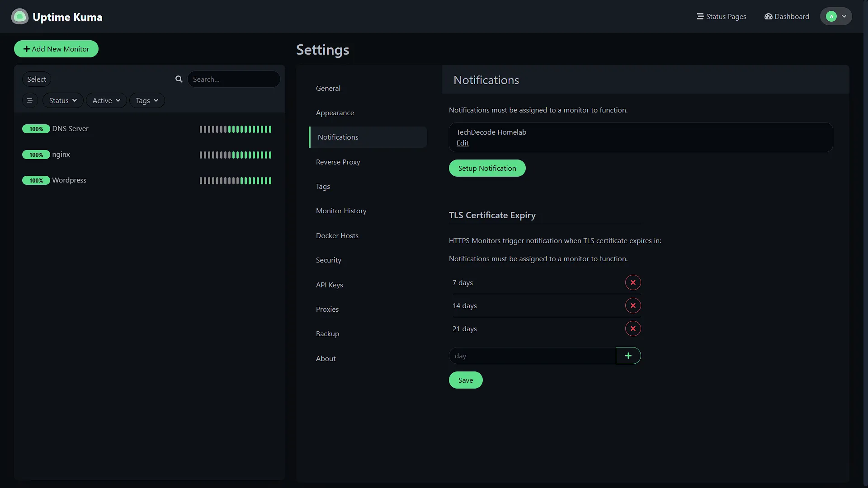The height and width of the screenshot is (488, 868).
Task: Open Status Pages
Action: click(x=722, y=16)
